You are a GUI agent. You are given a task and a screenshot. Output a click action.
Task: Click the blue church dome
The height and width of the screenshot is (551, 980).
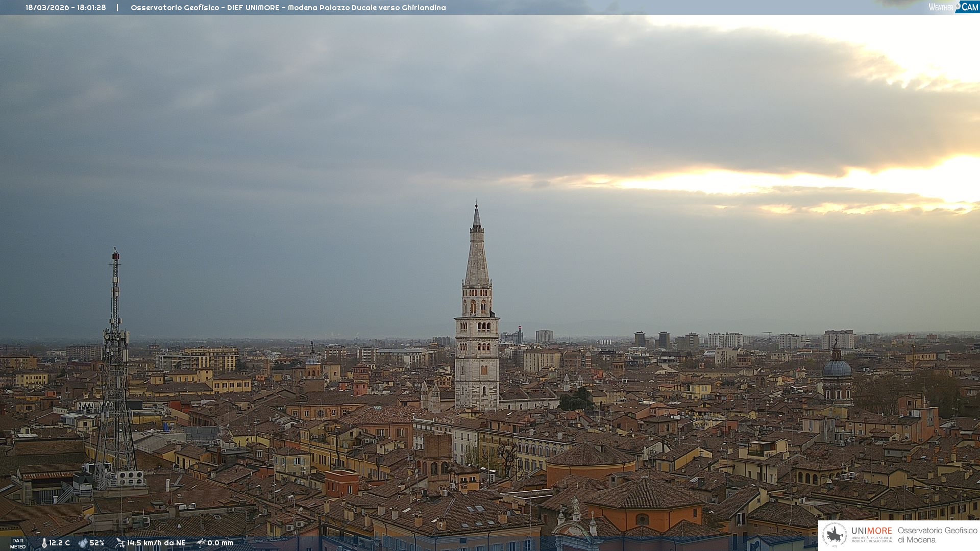tap(837, 368)
